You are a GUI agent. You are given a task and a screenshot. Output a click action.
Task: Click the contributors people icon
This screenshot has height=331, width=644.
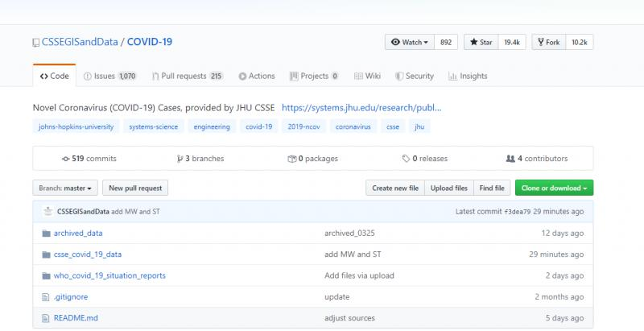pyautogui.click(x=510, y=159)
